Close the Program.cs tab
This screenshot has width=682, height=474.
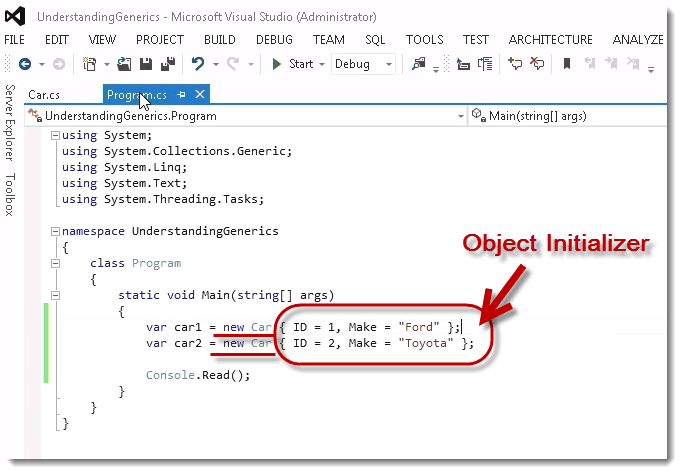pyautogui.click(x=200, y=94)
